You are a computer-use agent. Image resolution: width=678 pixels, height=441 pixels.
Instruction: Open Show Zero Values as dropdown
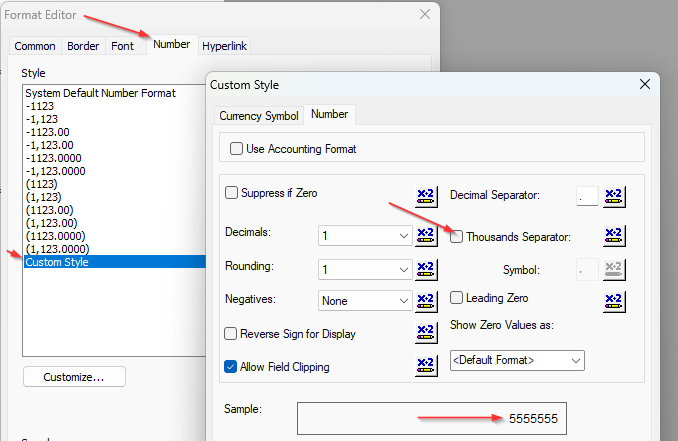pos(517,360)
